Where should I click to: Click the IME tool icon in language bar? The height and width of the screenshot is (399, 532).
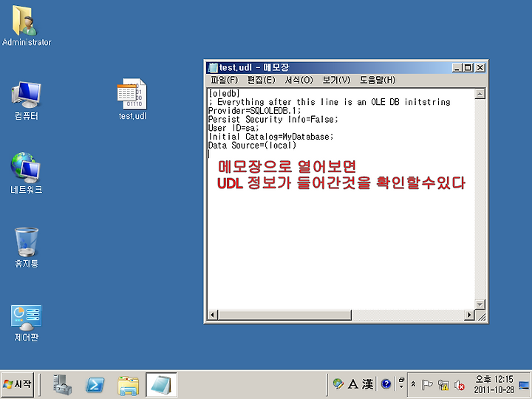338,384
